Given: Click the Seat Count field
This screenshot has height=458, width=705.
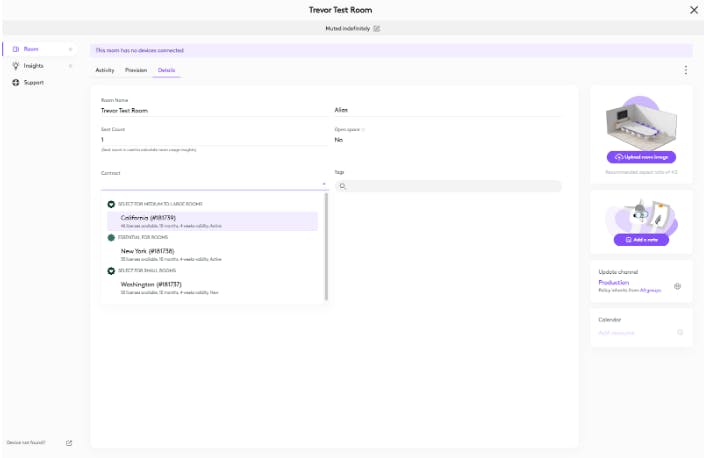Looking at the screenshot, I should (214, 140).
